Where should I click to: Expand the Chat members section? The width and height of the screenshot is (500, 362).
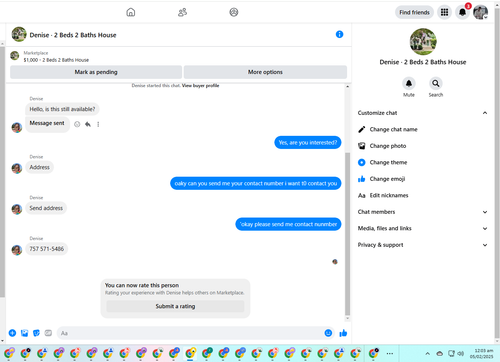422,212
